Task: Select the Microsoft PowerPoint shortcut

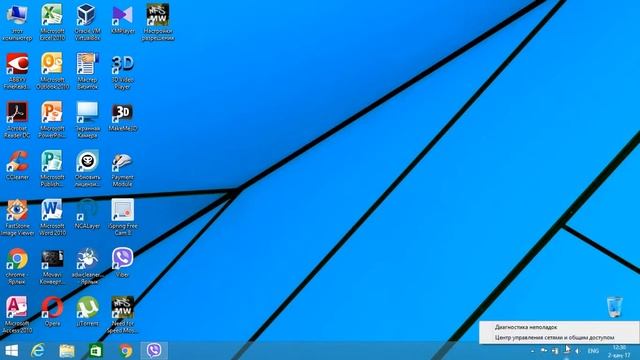Action: 52,120
